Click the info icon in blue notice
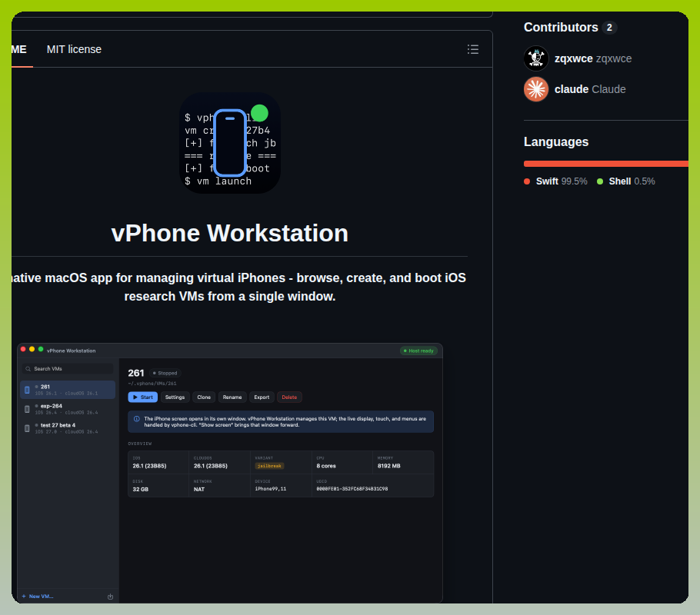The width and height of the screenshot is (700, 615). 137,419
